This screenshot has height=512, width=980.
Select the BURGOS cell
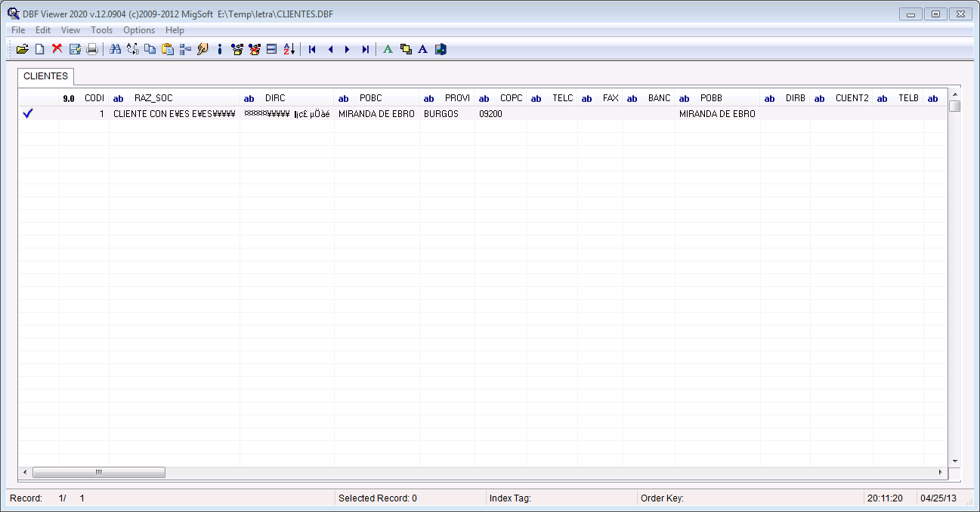[447, 114]
